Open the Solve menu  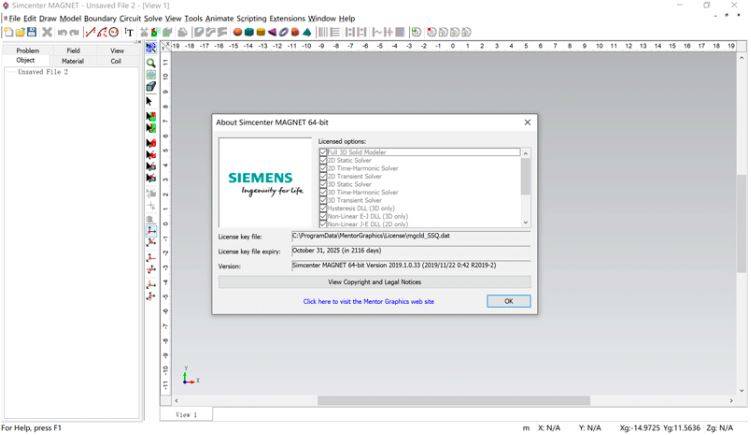153,19
